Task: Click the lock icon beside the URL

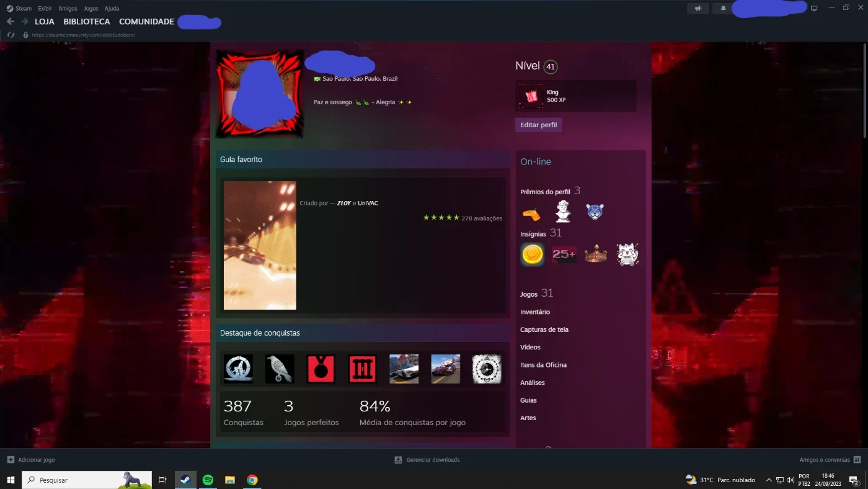Action: [x=25, y=35]
